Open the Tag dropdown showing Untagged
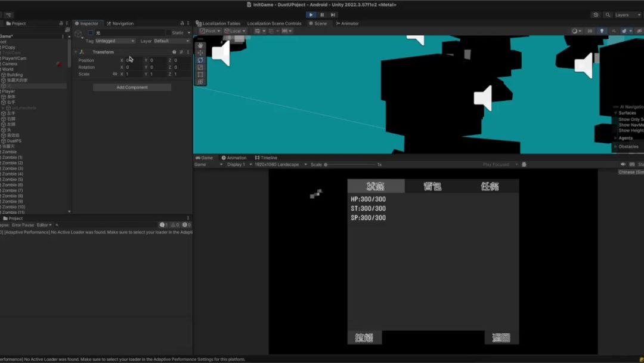This screenshot has width=644, height=363. [x=115, y=41]
